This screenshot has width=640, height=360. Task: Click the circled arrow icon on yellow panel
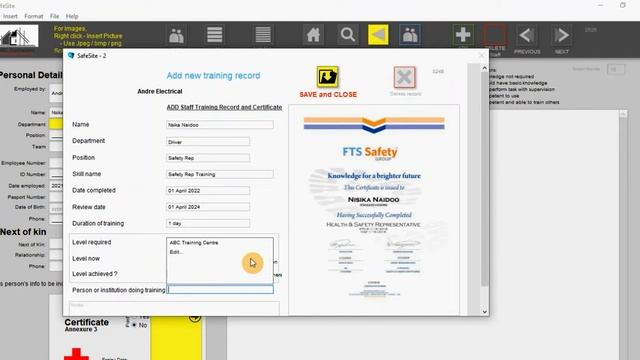pos(195,318)
